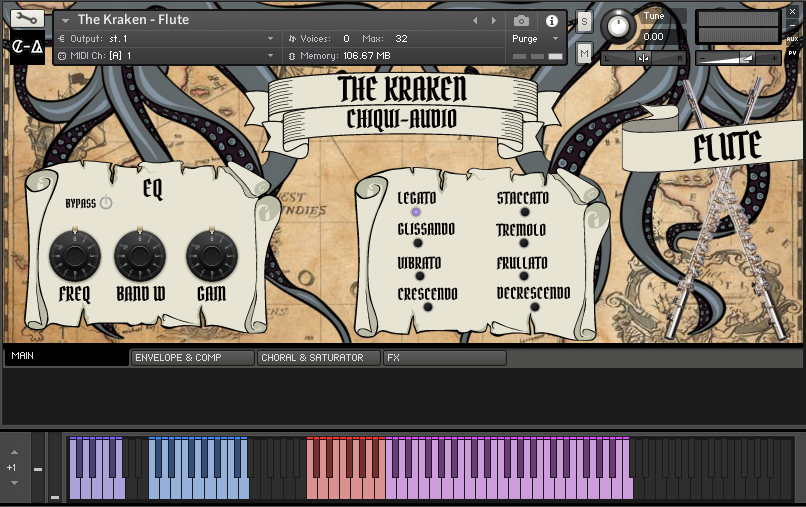This screenshot has width=806, height=507.
Task: Enable the Frullato articulation
Action: click(524, 276)
